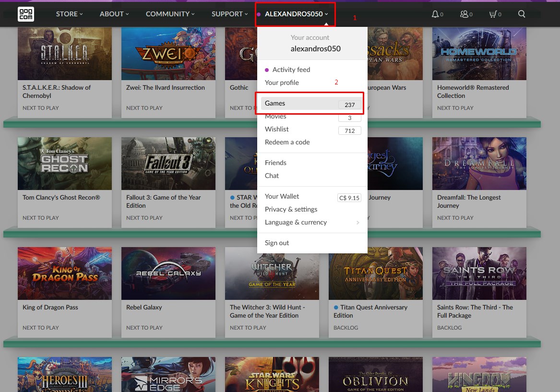Image resolution: width=560 pixels, height=392 pixels.
Task: Open Titan Quest Anniversary Edition cover
Action: (x=376, y=277)
